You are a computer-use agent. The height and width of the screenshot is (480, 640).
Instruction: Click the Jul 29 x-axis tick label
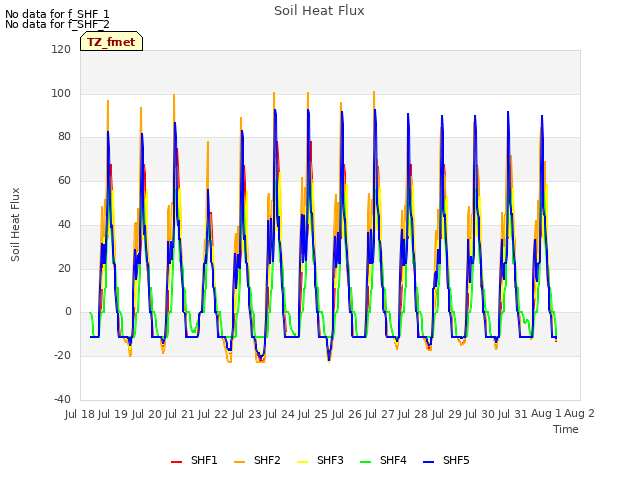447,414
